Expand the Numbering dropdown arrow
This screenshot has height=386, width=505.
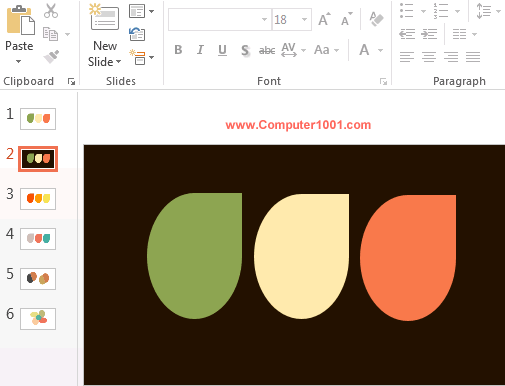point(458,11)
